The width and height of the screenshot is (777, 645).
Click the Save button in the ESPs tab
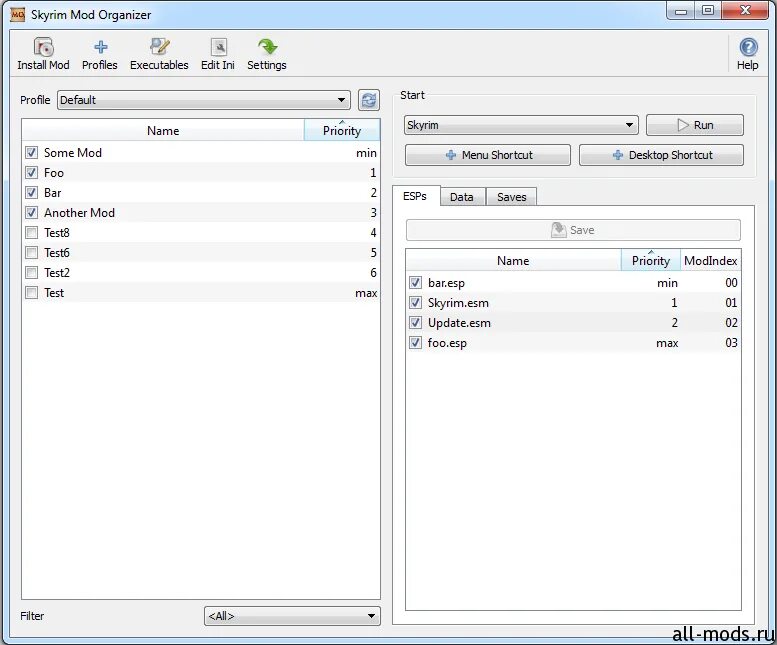coord(573,230)
